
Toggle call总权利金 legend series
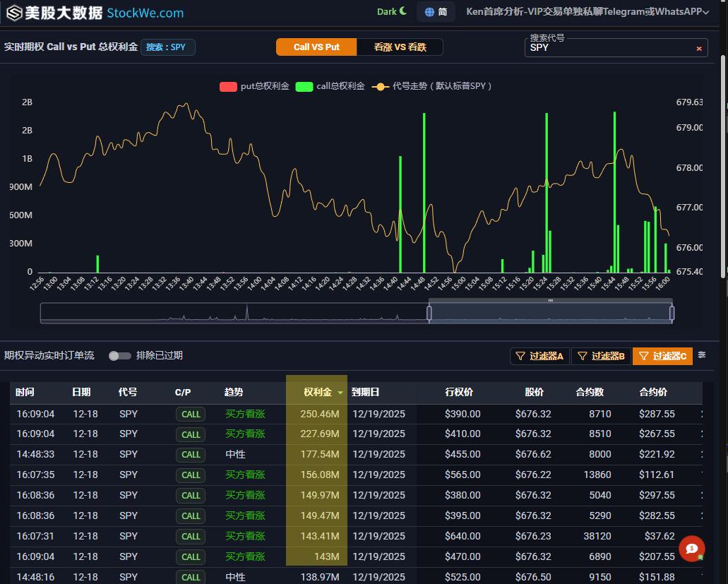point(304,87)
